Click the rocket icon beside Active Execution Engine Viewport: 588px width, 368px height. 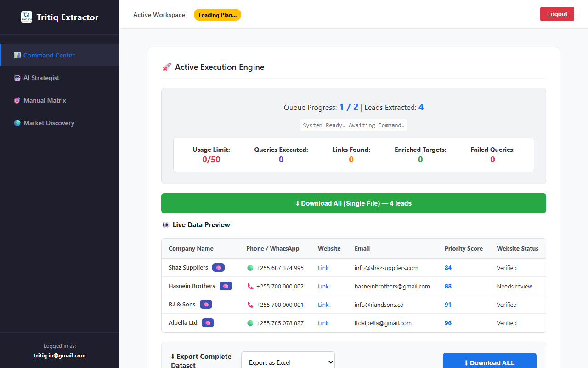coord(167,67)
